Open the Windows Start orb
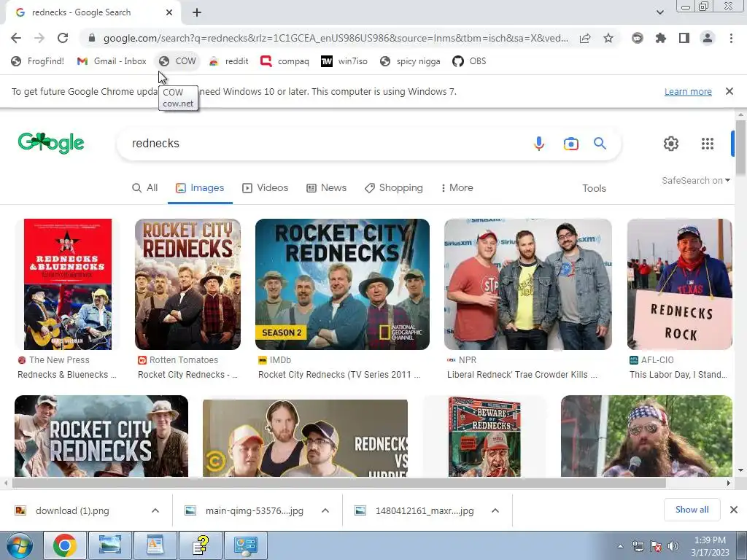This screenshot has width=747, height=560. tap(19, 545)
